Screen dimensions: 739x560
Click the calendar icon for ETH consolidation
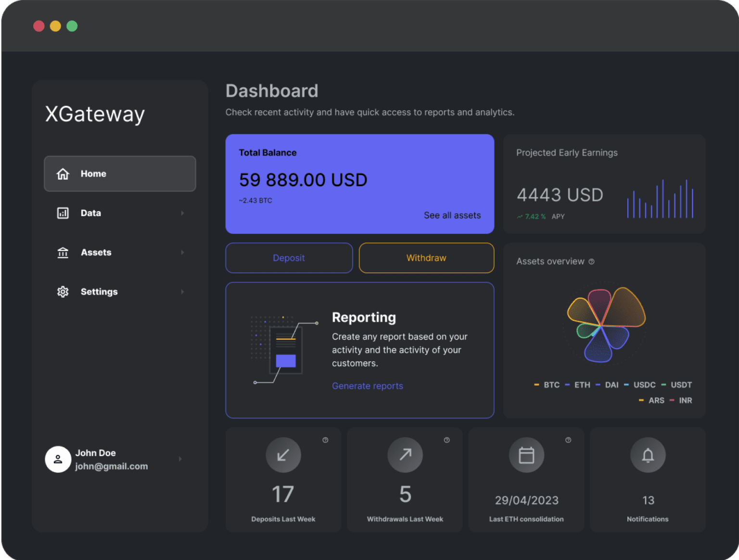[527, 455]
